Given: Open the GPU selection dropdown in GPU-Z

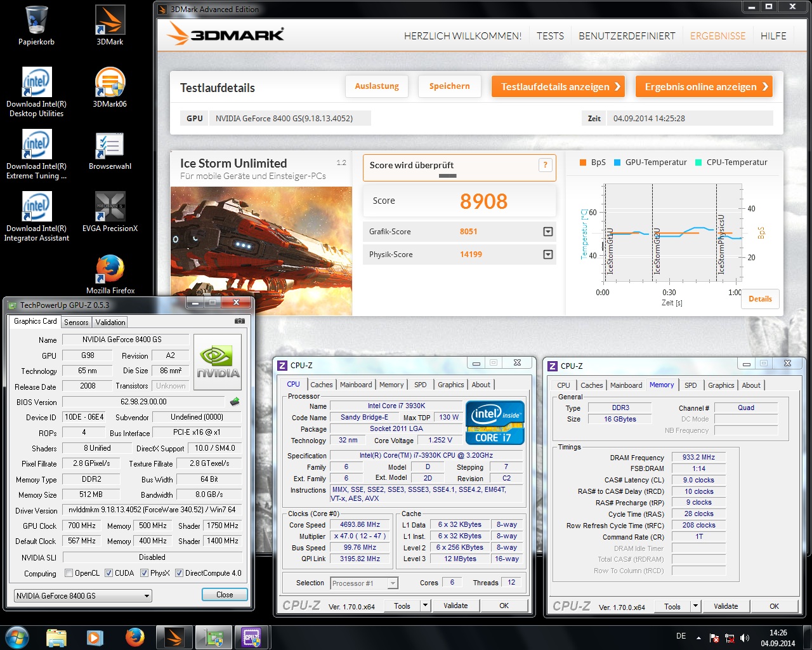Looking at the screenshot, I should (82, 595).
